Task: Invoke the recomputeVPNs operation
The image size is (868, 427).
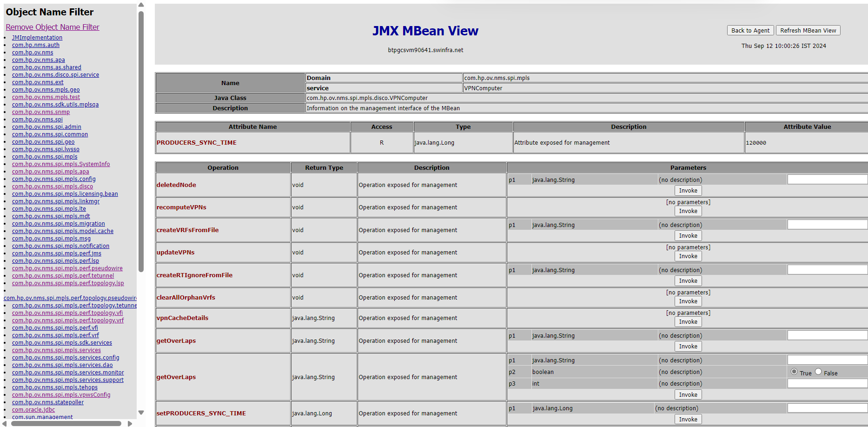Action: (688, 211)
